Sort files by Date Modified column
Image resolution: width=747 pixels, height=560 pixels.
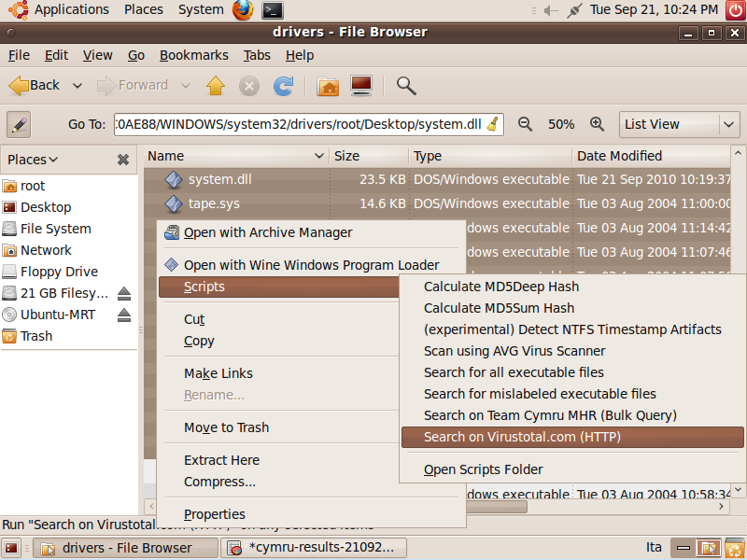(x=651, y=156)
